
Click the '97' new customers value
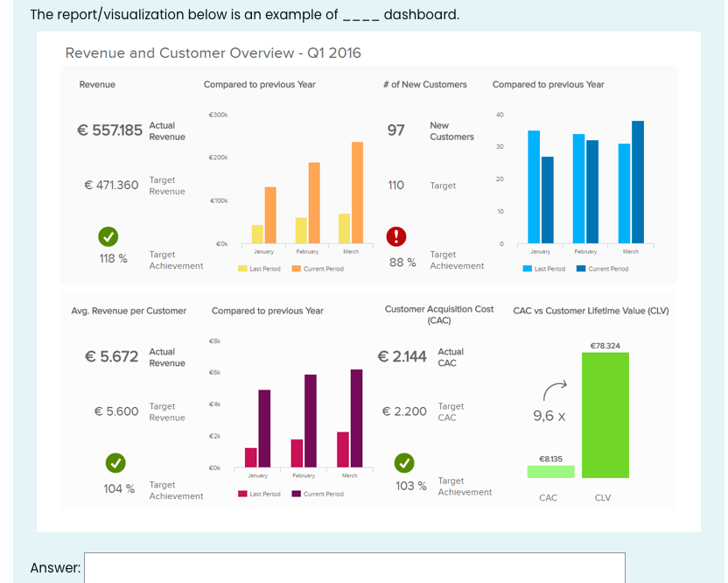tap(396, 130)
